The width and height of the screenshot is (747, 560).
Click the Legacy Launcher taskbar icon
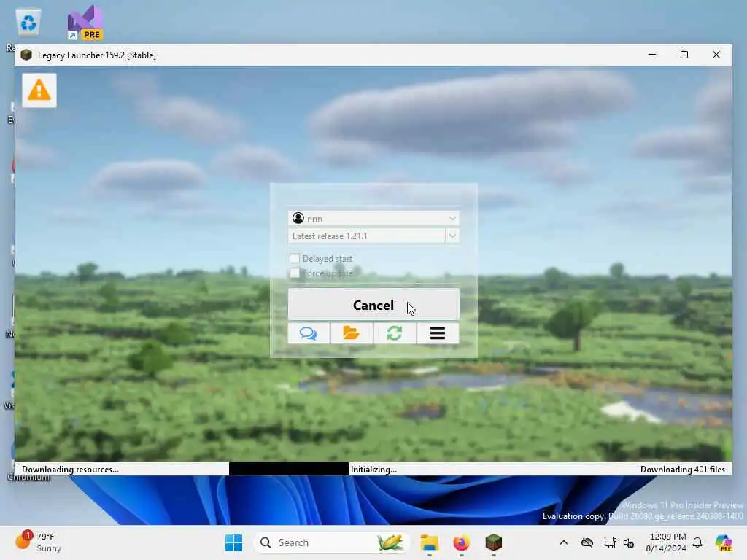click(x=494, y=542)
